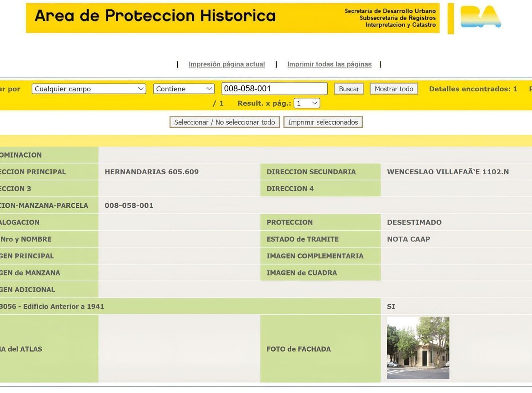Click the Imprimir seleccionados button
Screen dimensions: 532x393
tap(323, 122)
